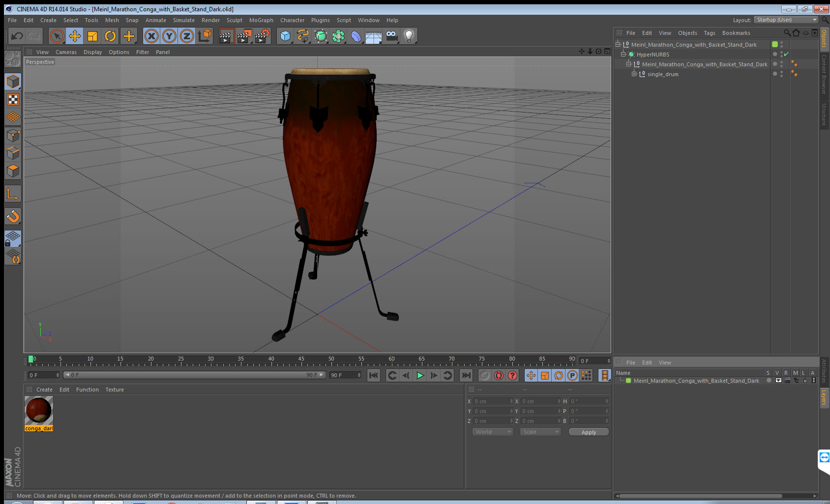Open the Scale mode dropdown
Viewport: 830px width, 504px height.
click(540, 432)
